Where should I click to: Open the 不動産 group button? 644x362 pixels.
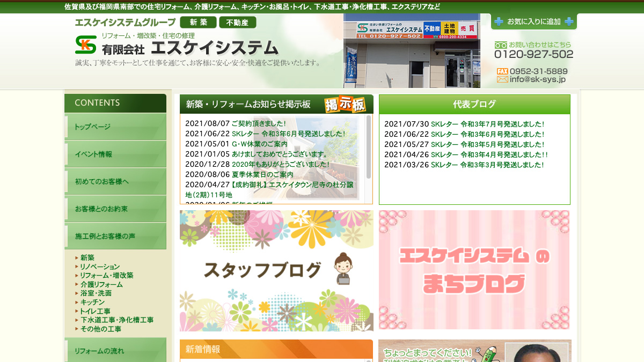(238, 23)
